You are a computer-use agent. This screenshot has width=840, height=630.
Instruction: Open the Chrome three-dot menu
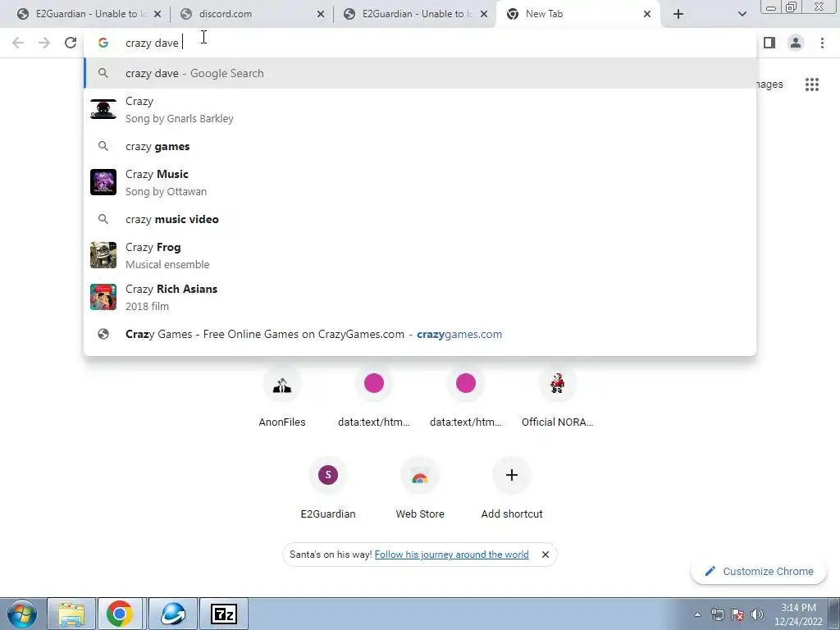pos(822,43)
